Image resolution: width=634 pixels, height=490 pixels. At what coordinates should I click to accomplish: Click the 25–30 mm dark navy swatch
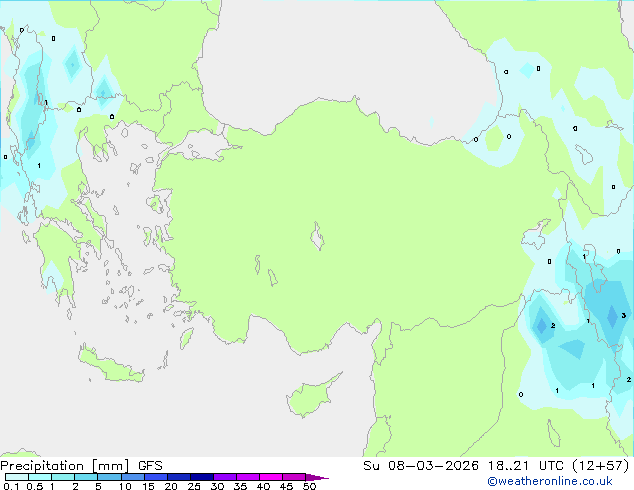coord(201,477)
